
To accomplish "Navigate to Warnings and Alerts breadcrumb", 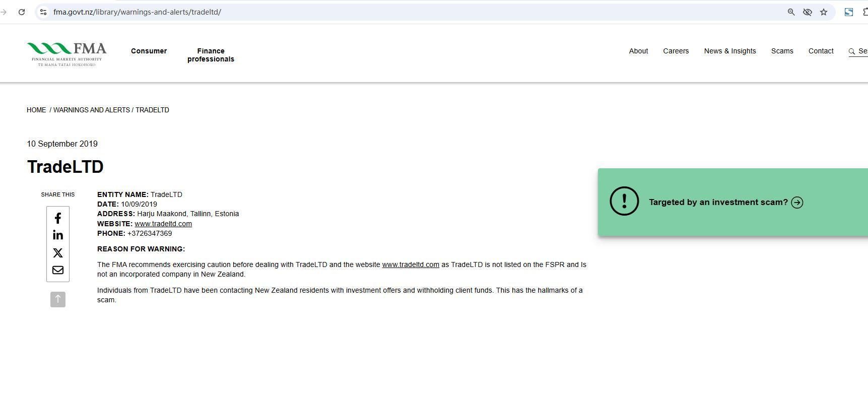I will click(91, 110).
